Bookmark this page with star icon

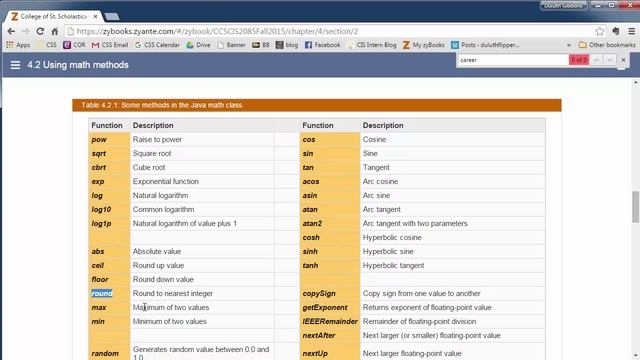pyautogui.click(x=599, y=31)
